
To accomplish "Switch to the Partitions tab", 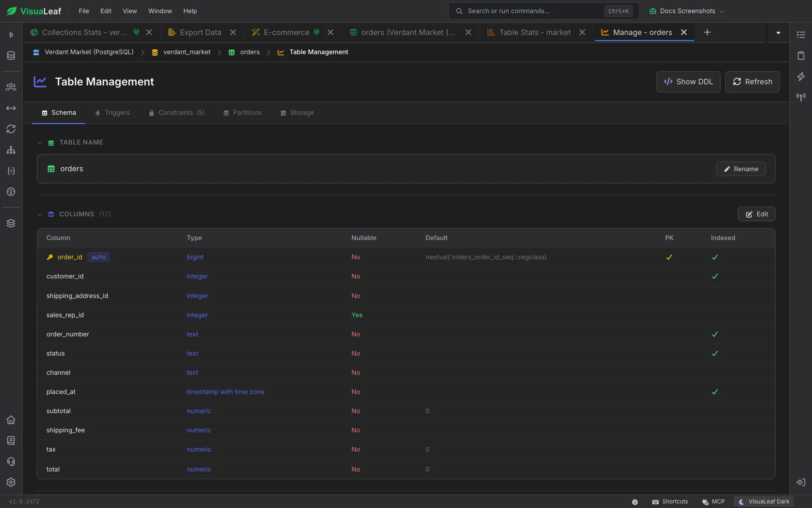I will point(242,113).
